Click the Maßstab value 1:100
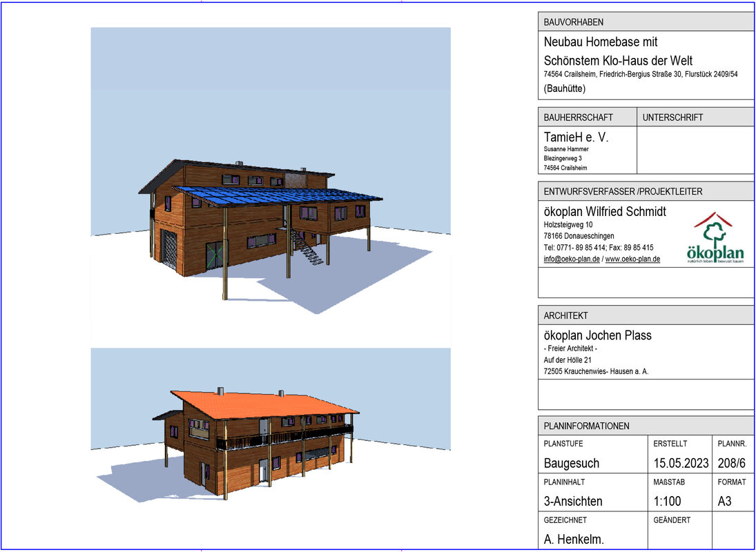 coord(667,501)
